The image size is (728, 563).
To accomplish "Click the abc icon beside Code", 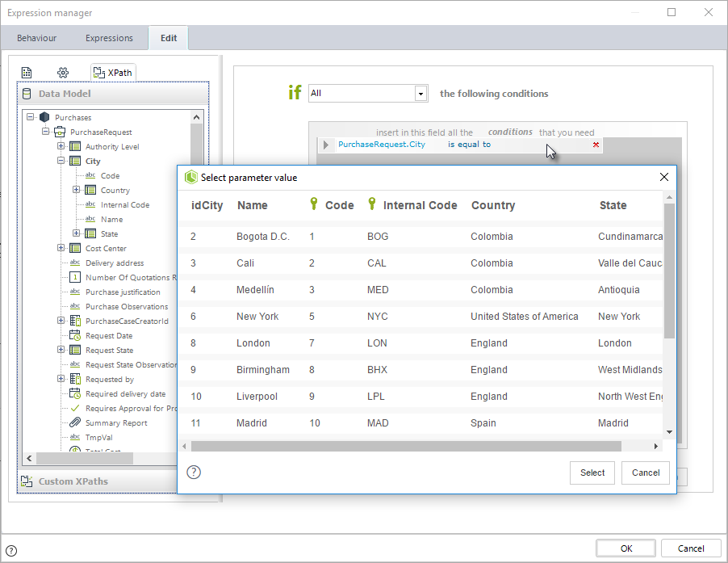I will point(90,175).
